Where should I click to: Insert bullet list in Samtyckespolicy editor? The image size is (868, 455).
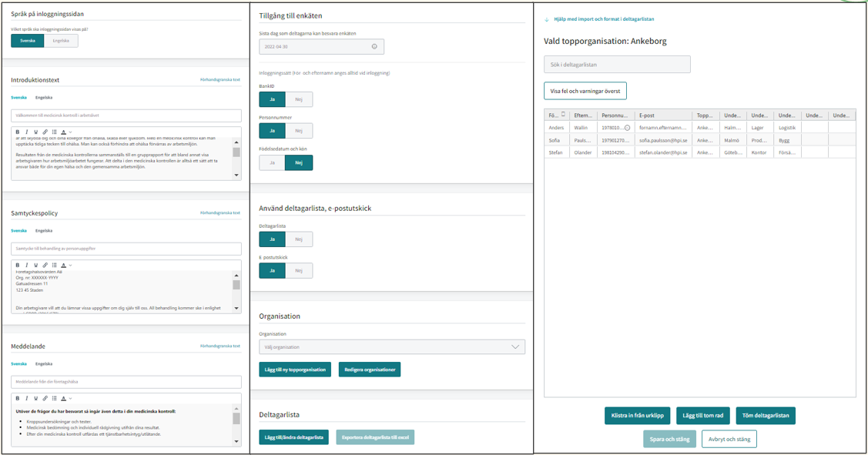pyautogui.click(x=54, y=265)
